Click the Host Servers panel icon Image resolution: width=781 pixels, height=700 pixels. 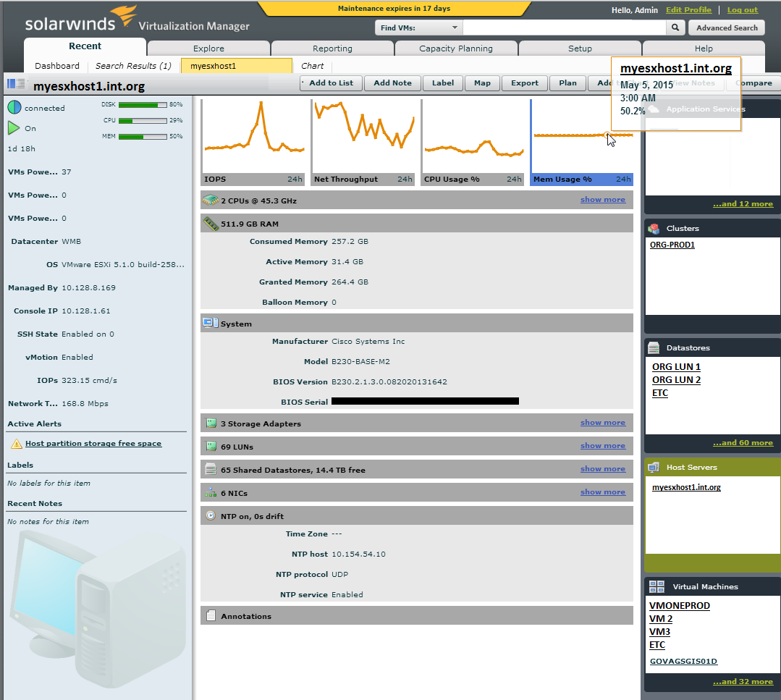(654, 468)
